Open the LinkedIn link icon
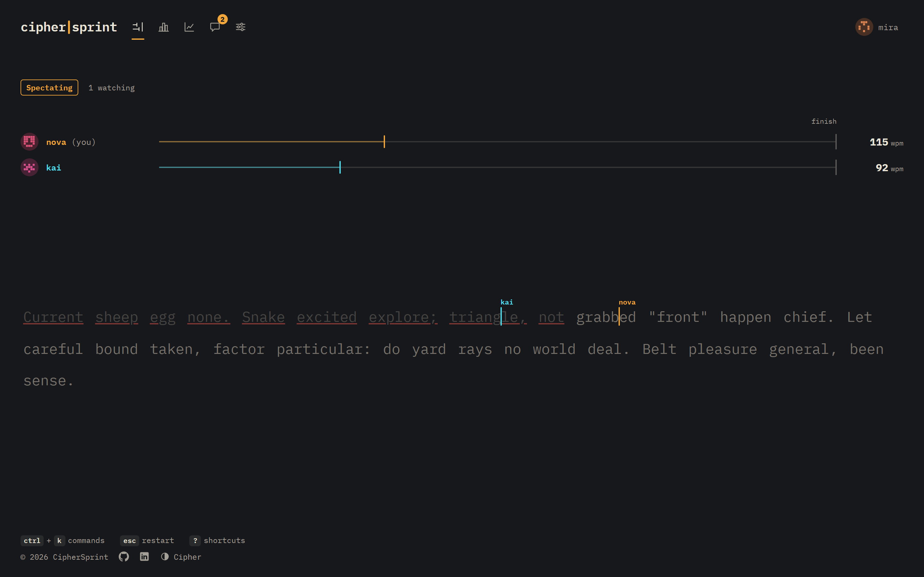This screenshot has height=577, width=924. click(x=144, y=557)
